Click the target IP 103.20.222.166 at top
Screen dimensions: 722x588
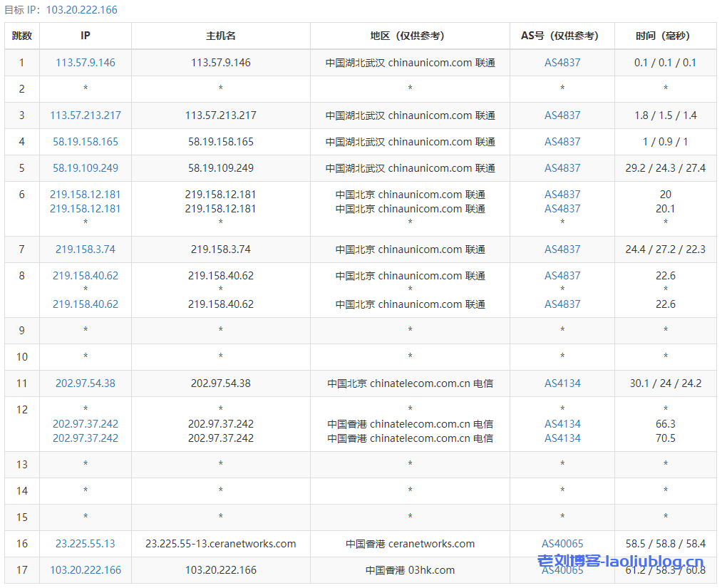82,10
